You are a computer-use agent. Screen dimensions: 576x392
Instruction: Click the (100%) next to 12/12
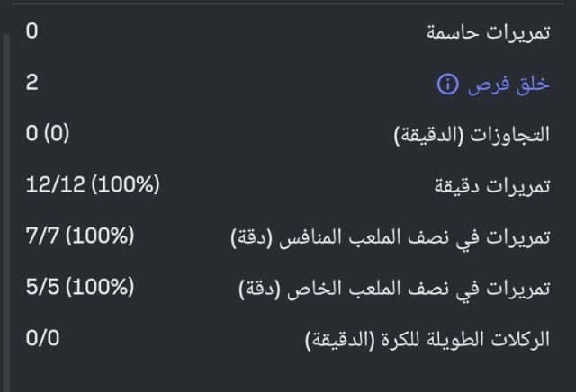pos(124,186)
